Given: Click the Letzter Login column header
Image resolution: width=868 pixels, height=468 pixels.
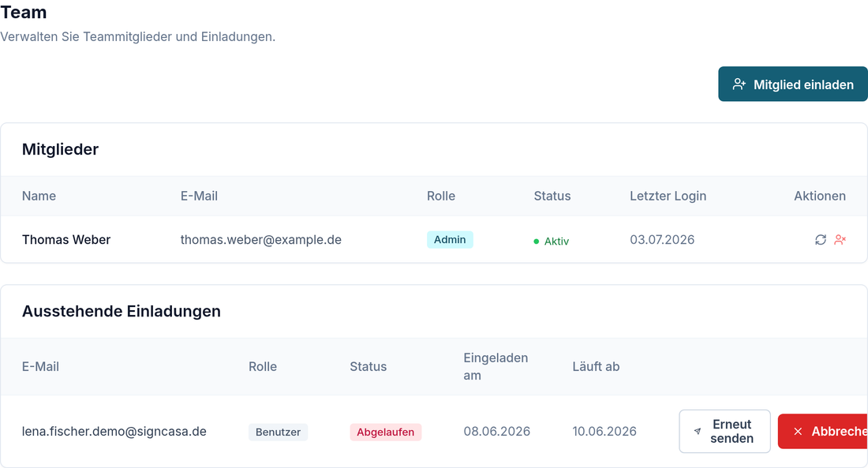Looking at the screenshot, I should [668, 196].
